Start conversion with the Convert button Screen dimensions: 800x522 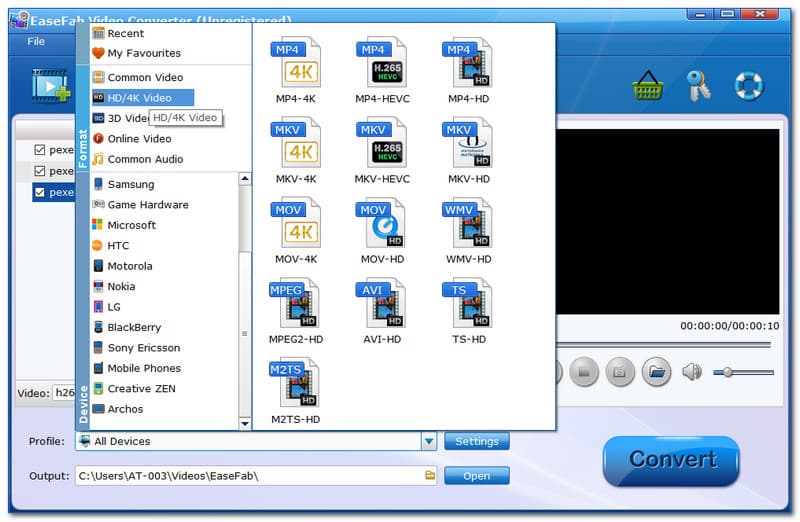pyautogui.click(x=671, y=460)
